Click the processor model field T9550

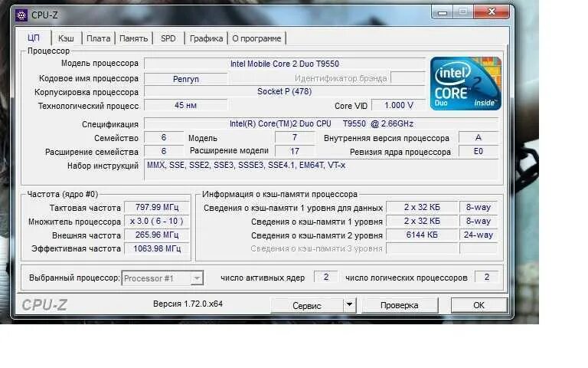pyautogui.click(x=284, y=64)
